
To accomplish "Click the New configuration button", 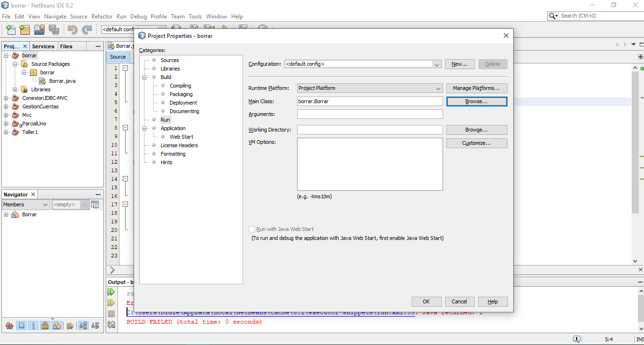I will click(460, 64).
